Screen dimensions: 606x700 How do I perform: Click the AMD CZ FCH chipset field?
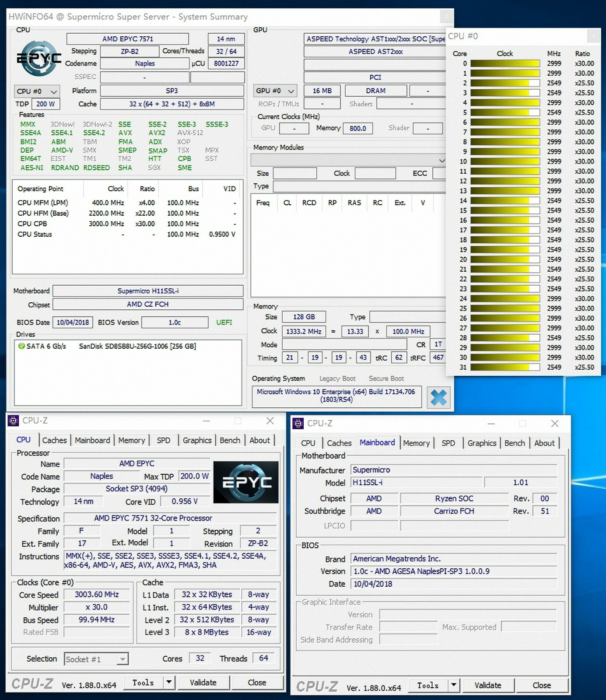click(148, 304)
